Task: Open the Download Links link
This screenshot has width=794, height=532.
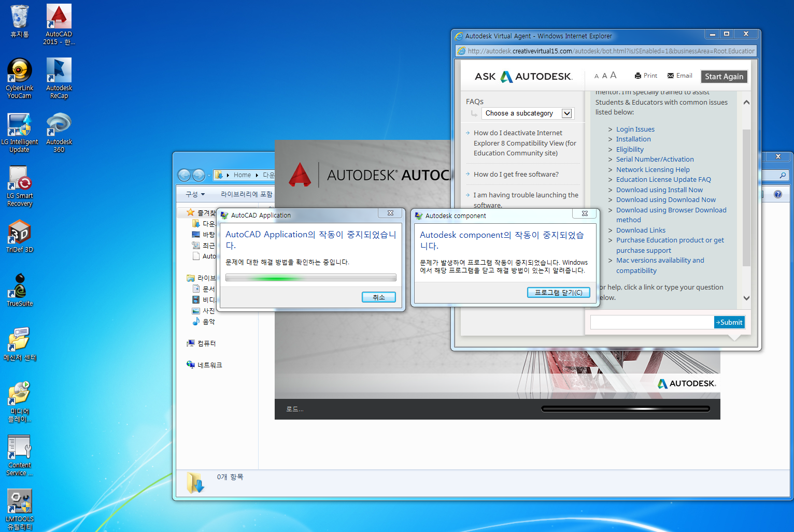Action: pos(641,231)
